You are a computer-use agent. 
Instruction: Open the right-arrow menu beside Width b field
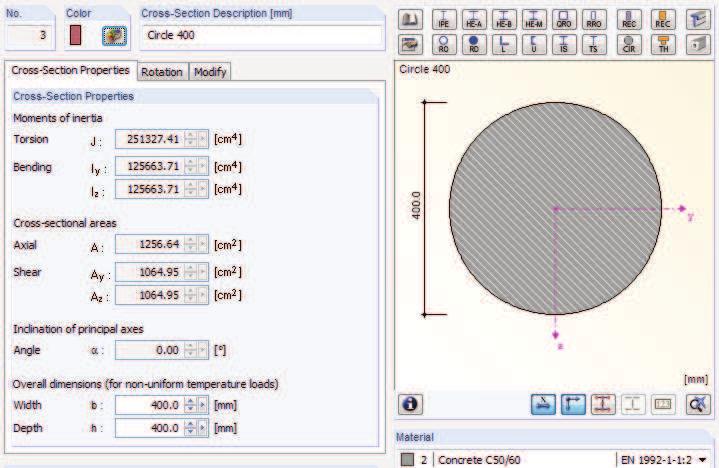click(202, 405)
